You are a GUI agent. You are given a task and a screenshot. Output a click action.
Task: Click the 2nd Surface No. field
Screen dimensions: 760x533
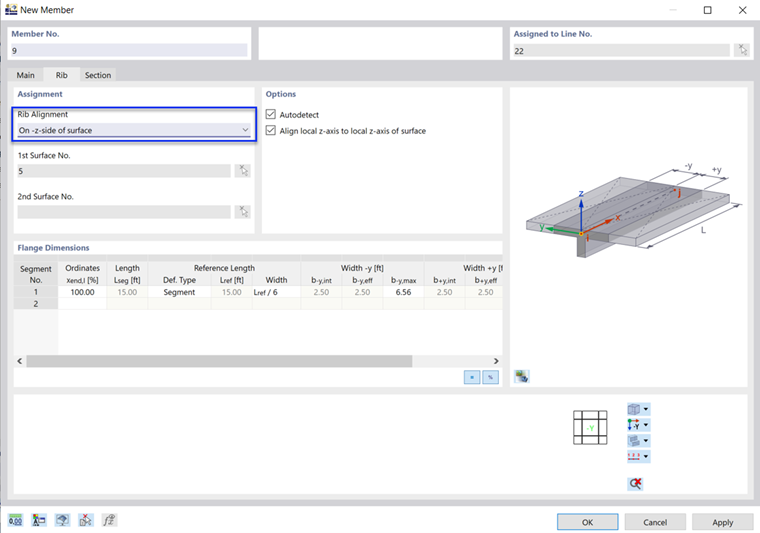[x=124, y=212]
